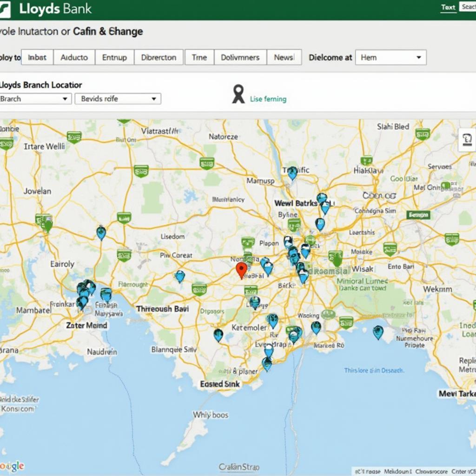Click the green shield marker south of Rarrought
The image size is (476, 476).
(x=199, y=289)
